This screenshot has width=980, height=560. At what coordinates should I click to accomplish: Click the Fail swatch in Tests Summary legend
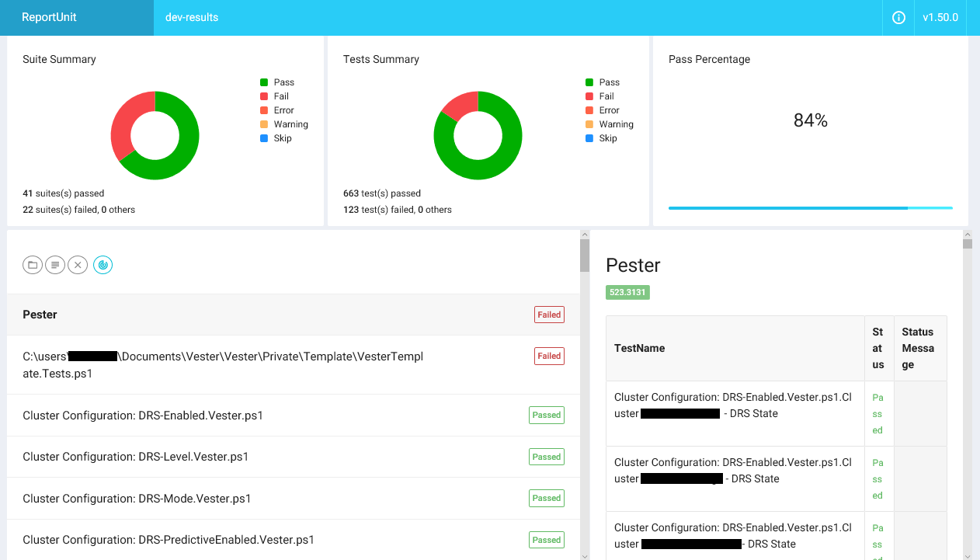click(x=589, y=96)
